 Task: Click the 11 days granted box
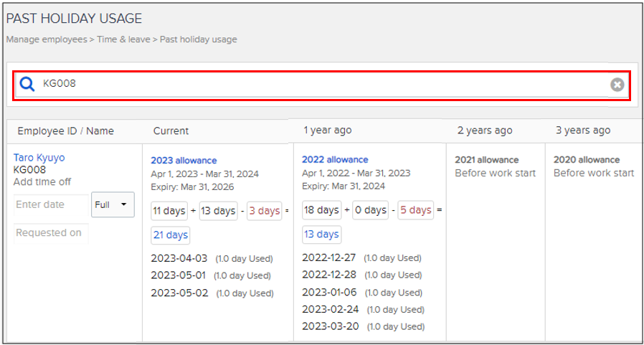click(169, 211)
